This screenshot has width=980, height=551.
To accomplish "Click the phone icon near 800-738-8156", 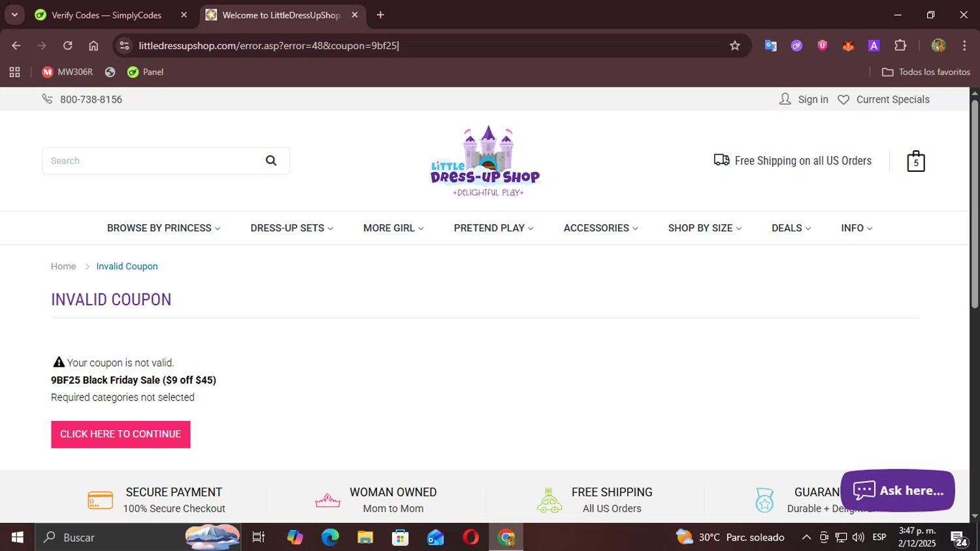I will [x=47, y=99].
